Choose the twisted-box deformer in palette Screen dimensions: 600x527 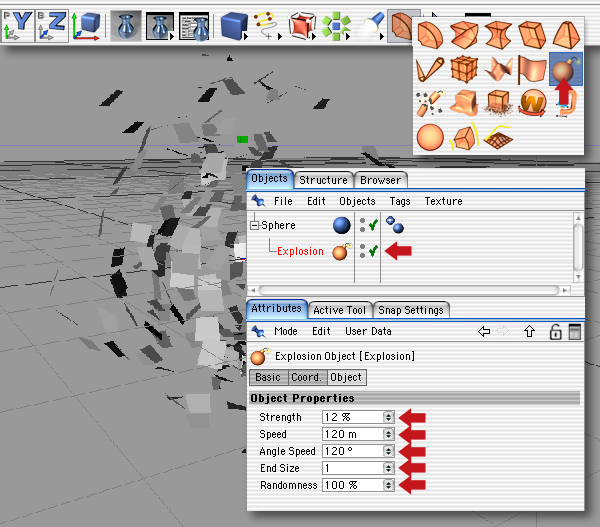464,35
